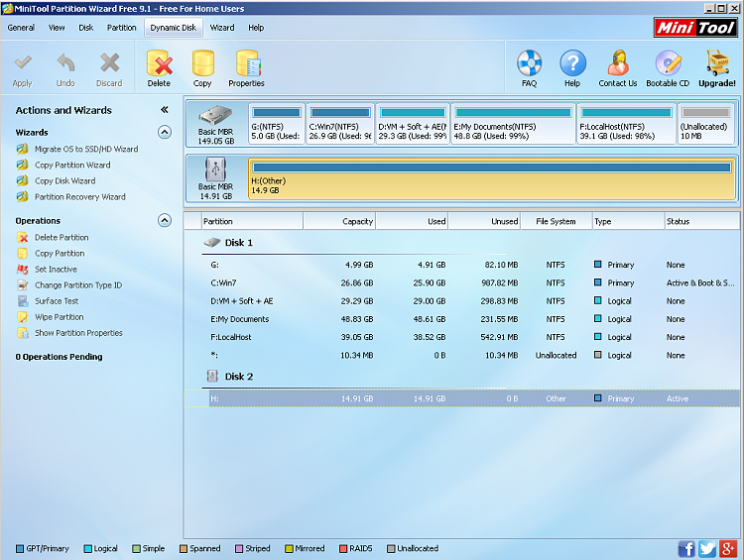
Task: Select the H:(Other) 14.9 GB block
Action: pyautogui.click(x=492, y=178)
